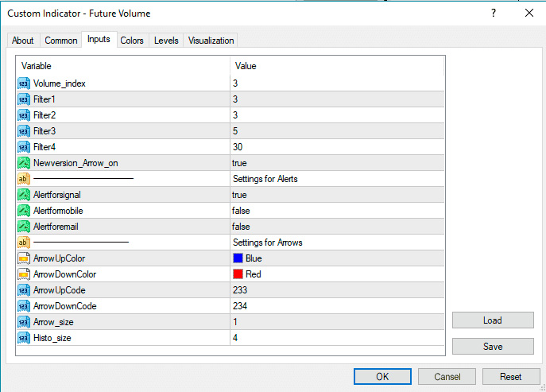Image resolution: width=546 pixels, height=392 pixels.
Task: Click the color icon next to ArrowUpColor
Action: click(x=23, y=258)
